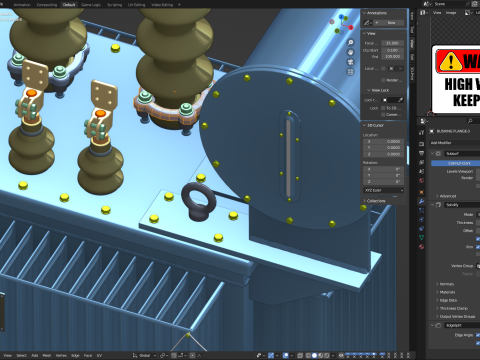Select the View sidebar tab

point(412,43)
